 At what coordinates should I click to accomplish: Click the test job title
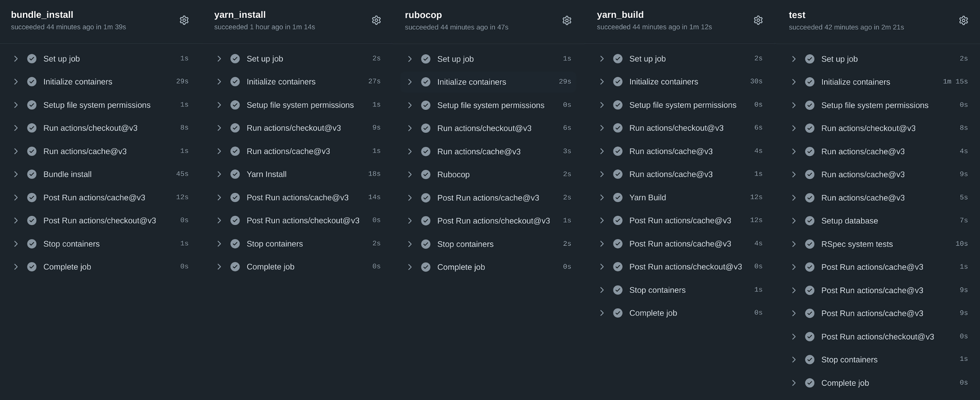click(x=797, y=15)
